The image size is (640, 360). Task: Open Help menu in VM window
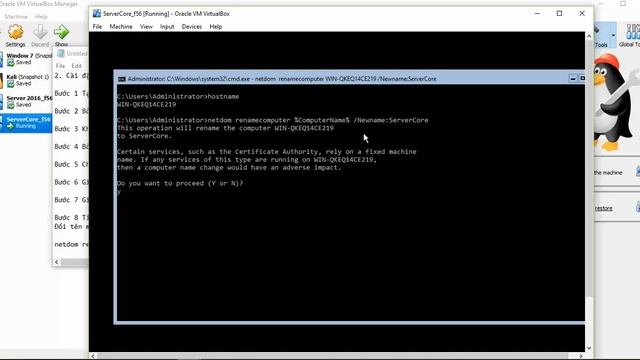click(x=216, y=27)
